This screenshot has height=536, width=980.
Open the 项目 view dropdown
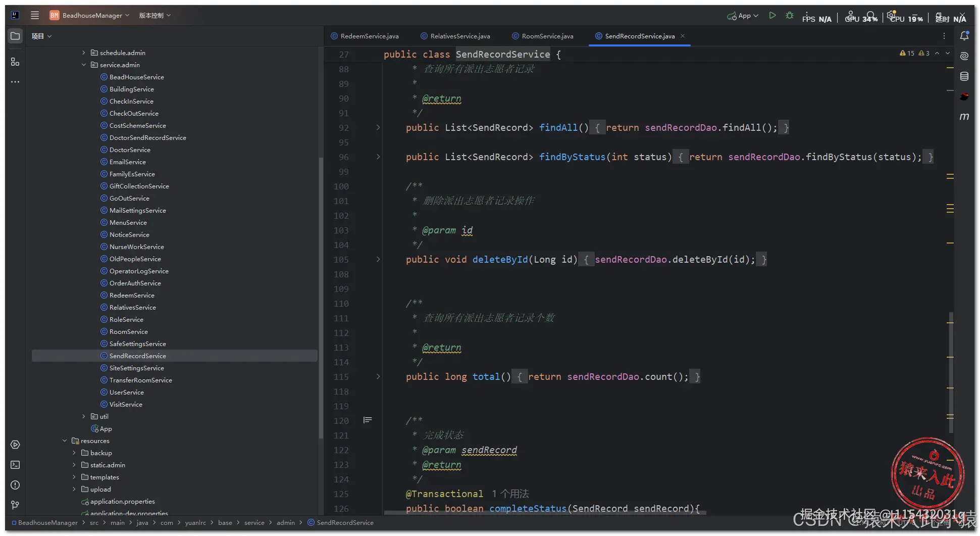(x=41, y=36)
